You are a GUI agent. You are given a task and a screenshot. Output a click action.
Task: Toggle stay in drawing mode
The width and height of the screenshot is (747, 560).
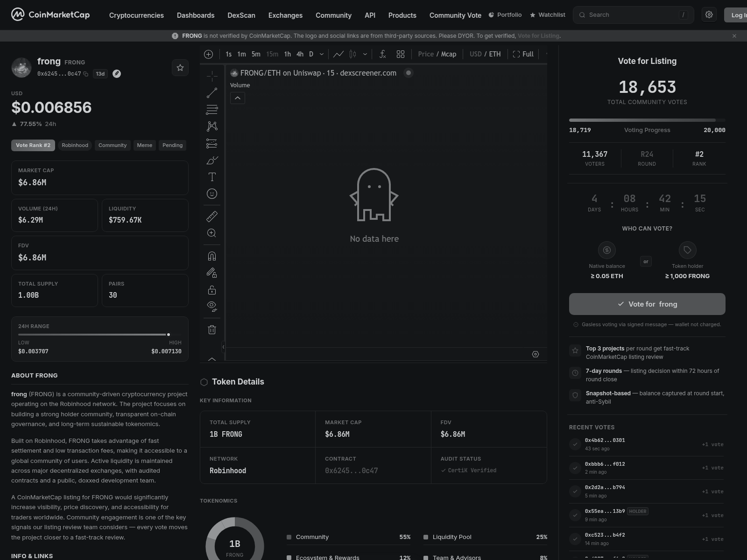coord(212,273)
